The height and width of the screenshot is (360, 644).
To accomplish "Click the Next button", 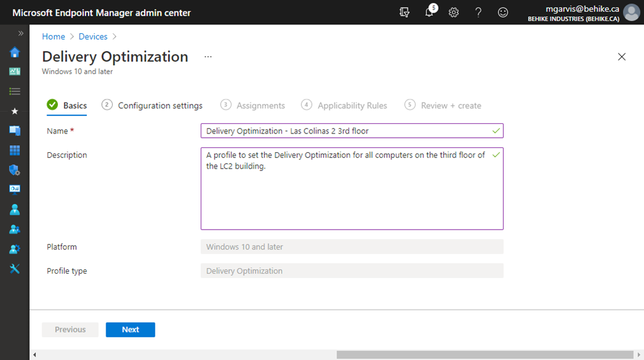I will point(130,330).
